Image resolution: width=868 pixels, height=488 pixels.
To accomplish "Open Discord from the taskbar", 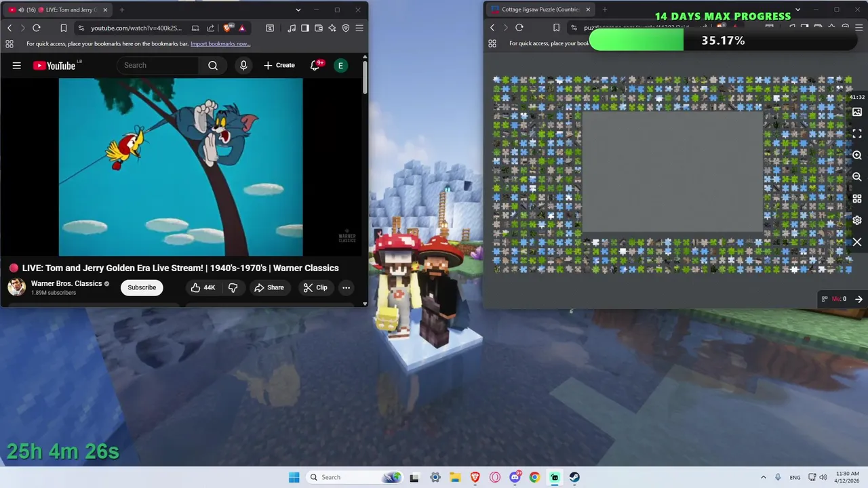I will click(x=515, y=477).
